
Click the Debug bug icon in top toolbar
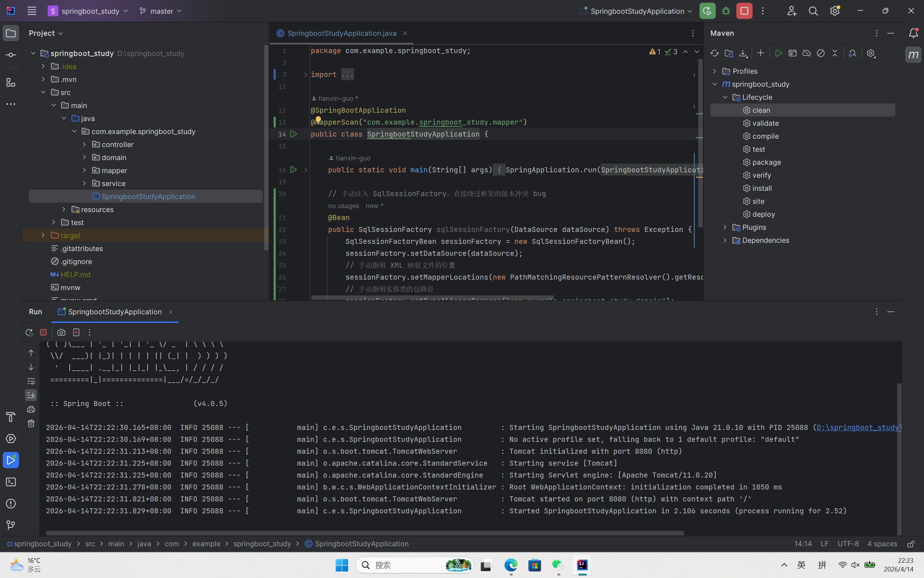(x=726, y=11)
